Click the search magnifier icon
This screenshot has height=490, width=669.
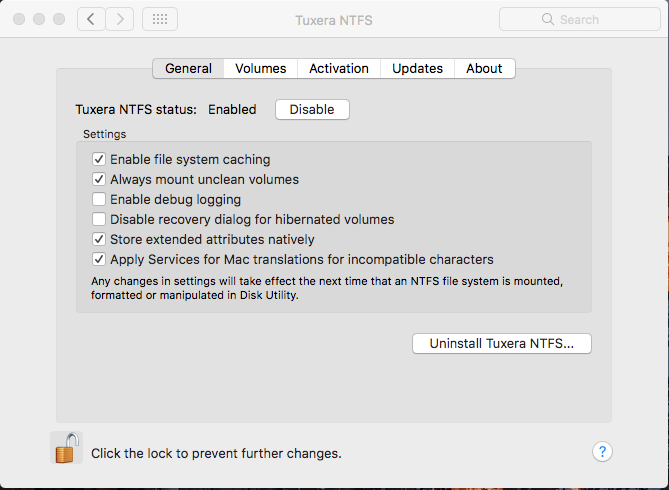[547, 19]
